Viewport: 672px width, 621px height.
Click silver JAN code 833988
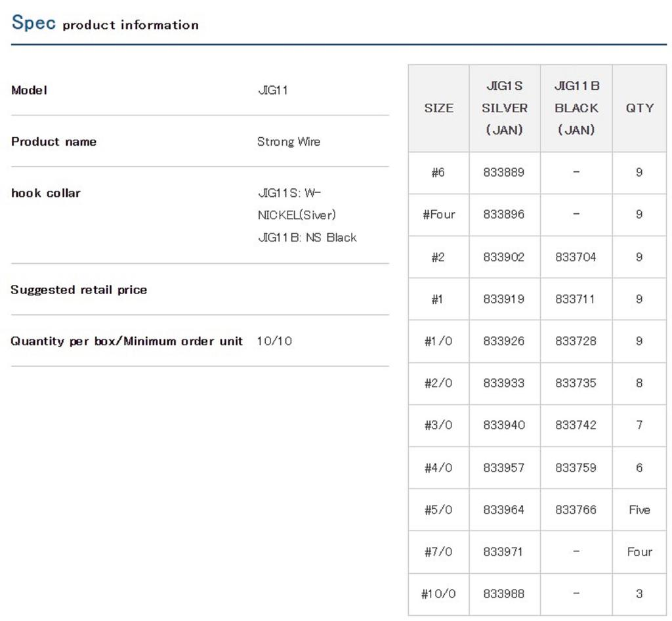point(504,594)
